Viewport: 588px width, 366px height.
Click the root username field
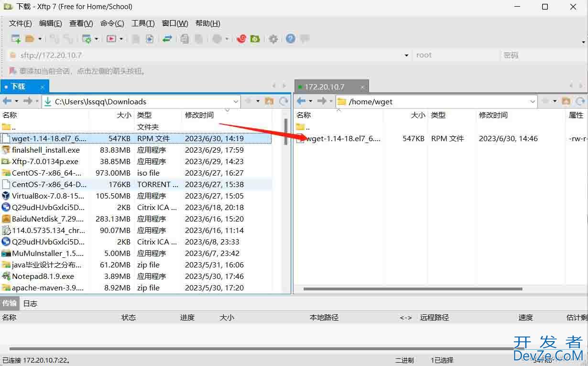[x=455, y=55]
